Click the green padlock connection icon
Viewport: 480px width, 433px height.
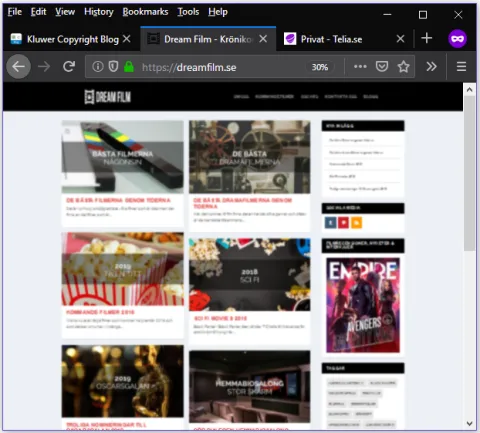(129, 67)
